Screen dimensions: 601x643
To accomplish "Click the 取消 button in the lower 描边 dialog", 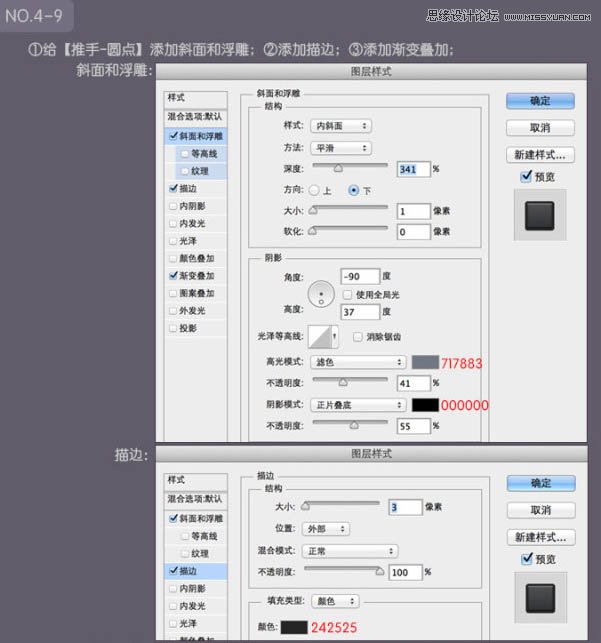I will (541, 510).
